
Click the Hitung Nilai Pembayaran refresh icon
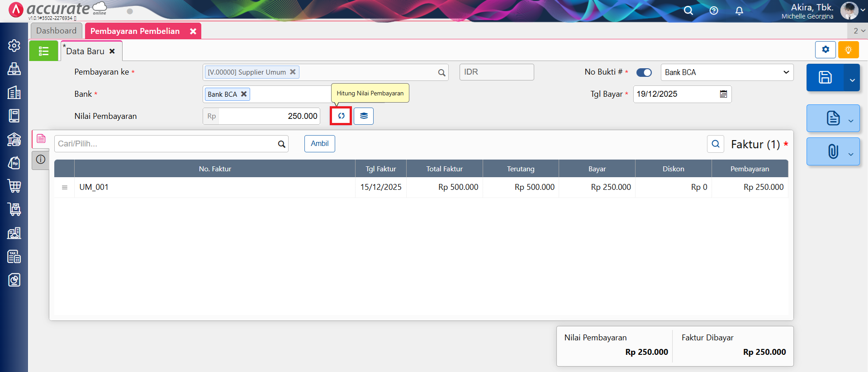coord(341,116)
